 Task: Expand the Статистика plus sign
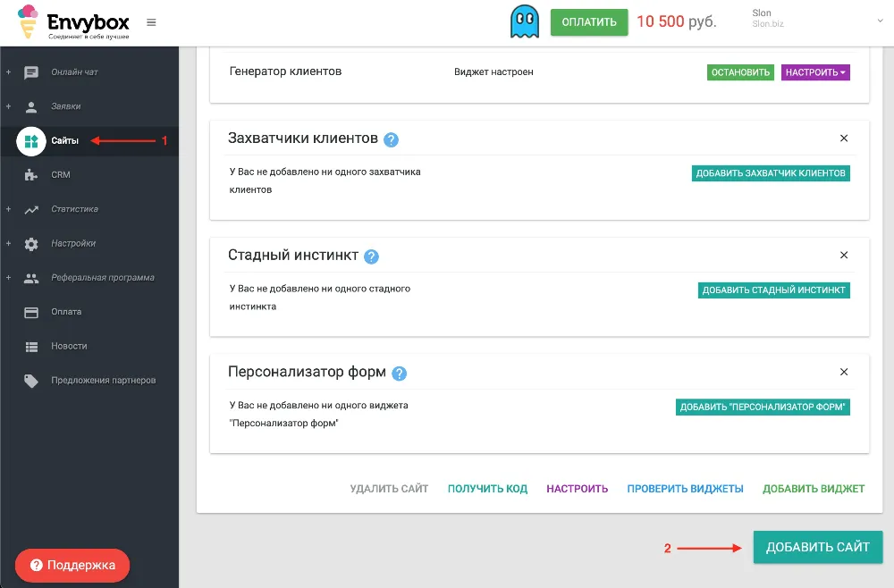point(9,209)
